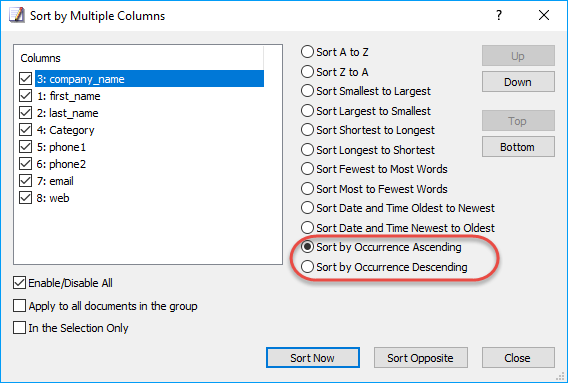Click the Down button
Viewport: 568px width, 383px height.
518,82
